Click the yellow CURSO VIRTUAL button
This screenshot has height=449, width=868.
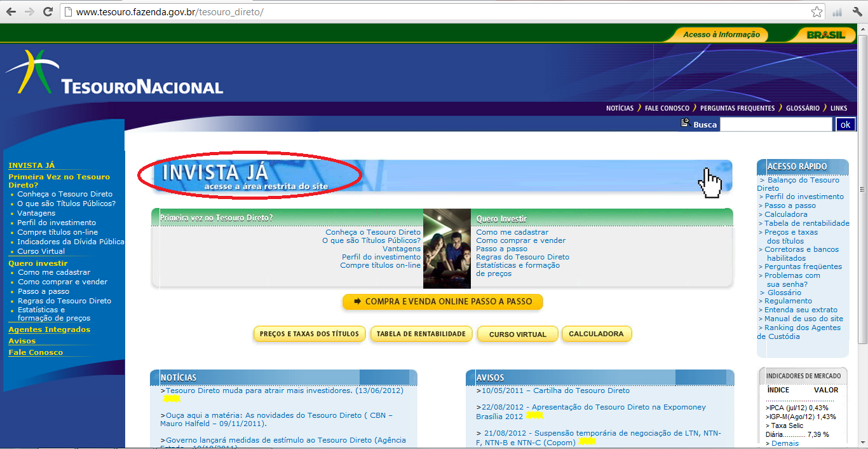[517, 334]
